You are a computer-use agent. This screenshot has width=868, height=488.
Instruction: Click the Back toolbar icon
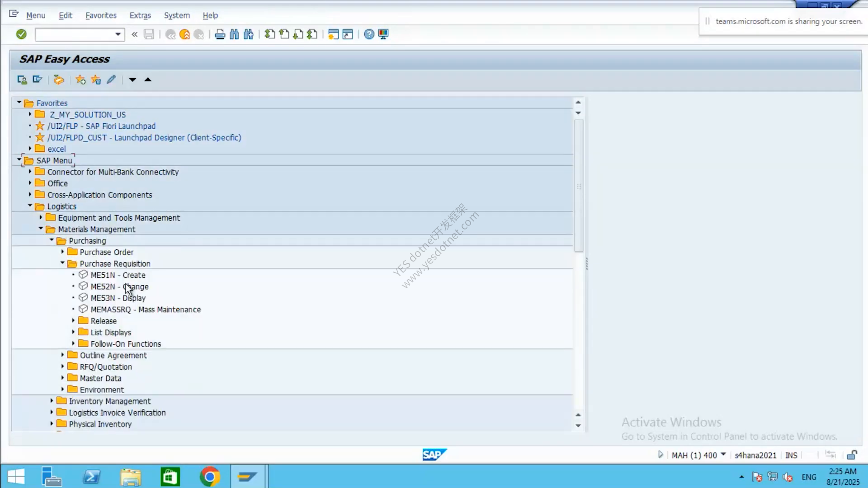pyautogui.click(x=170, y=34)
